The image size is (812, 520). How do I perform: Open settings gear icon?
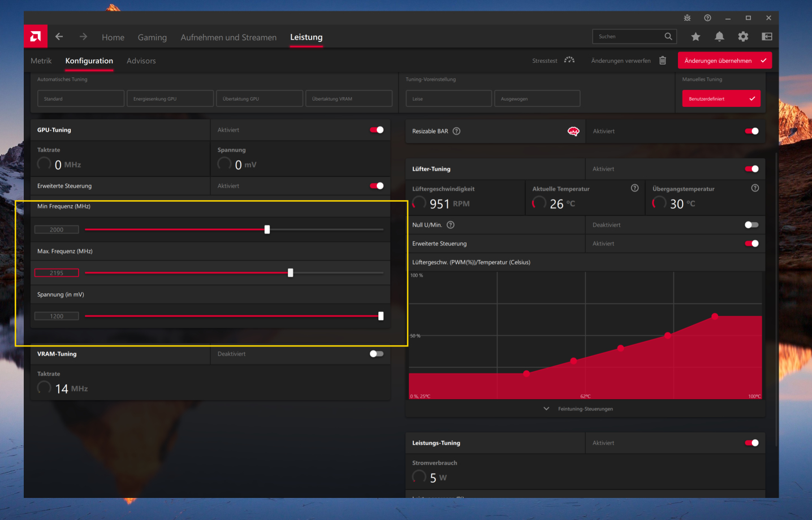[x=743, y=37]
